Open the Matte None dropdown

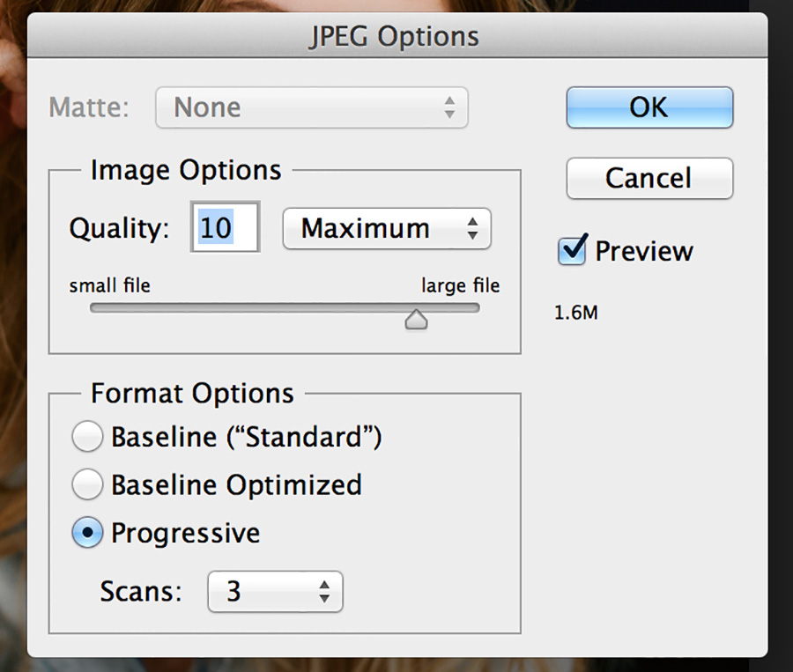312,107
